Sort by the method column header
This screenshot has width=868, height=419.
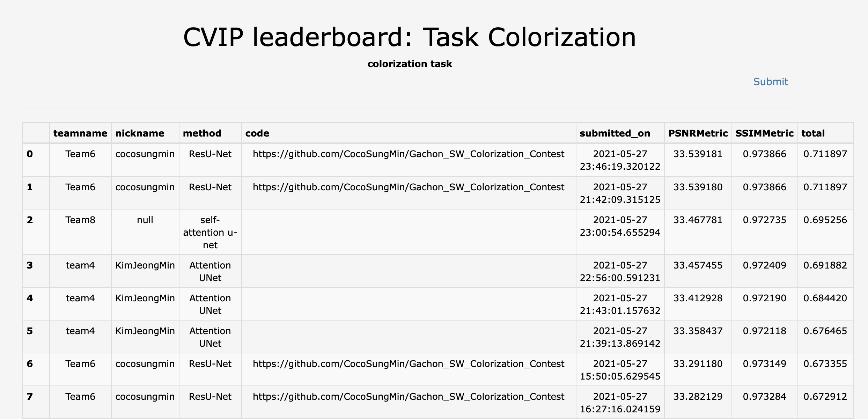pos(202,133)
